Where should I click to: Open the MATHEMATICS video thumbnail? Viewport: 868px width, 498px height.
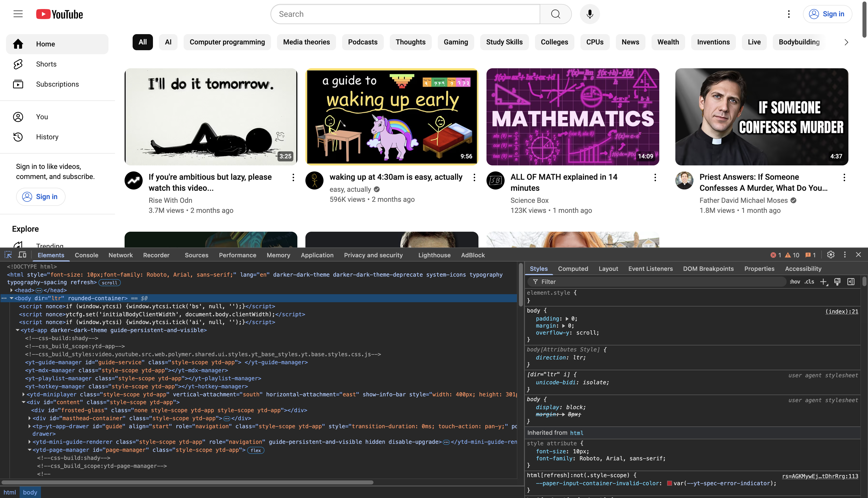pos(573,117)
